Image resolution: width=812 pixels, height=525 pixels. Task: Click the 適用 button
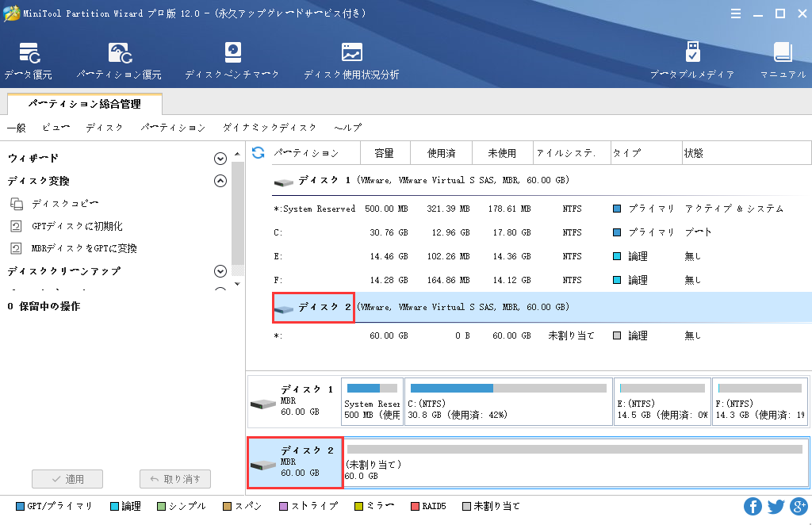(67, 479)
